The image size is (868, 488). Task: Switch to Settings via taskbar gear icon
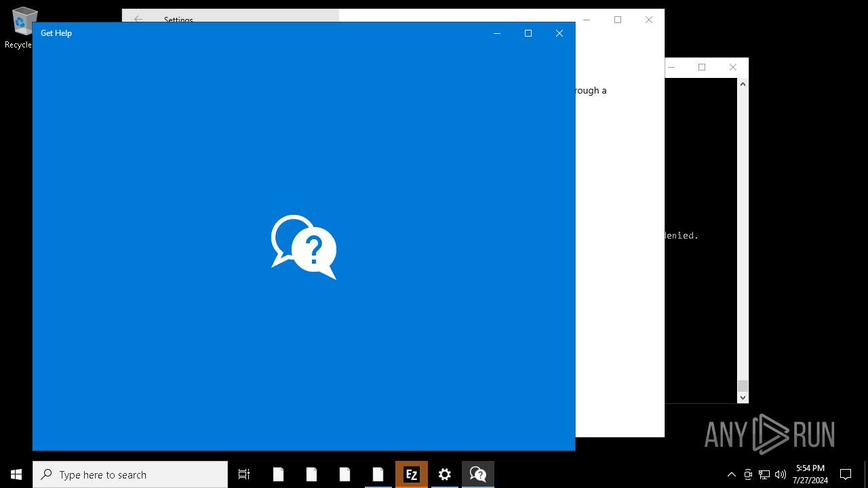[445, 474]
